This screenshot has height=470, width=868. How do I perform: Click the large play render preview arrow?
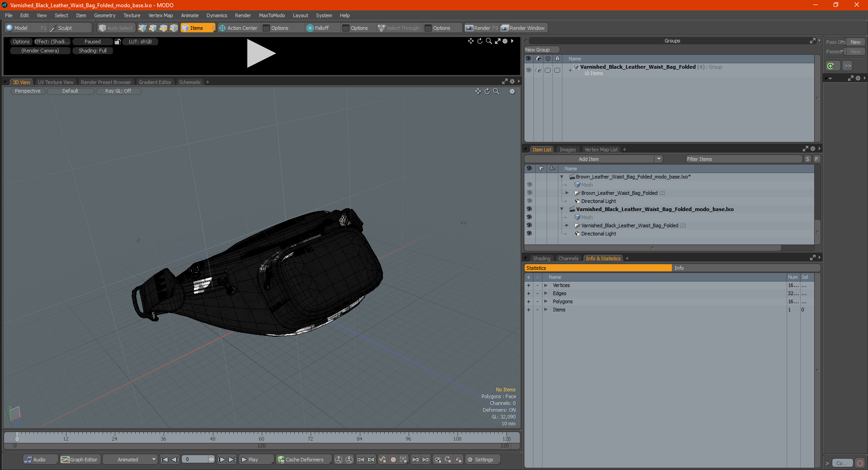coord(261,53)
